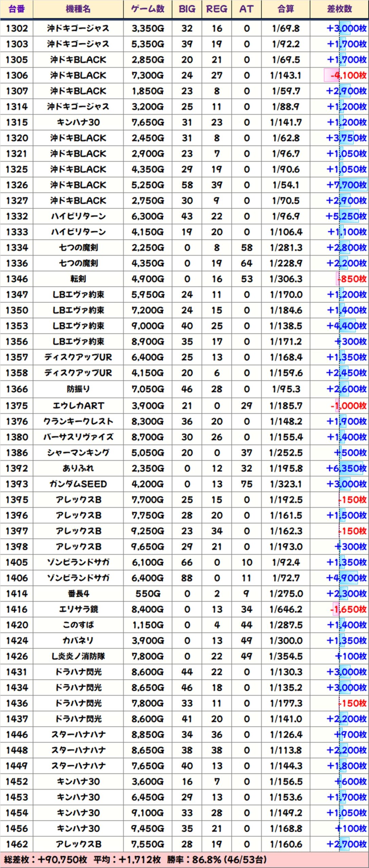Click the 総差枚 +90,750枚 summary
This screenshot has height=868, width=369.
click(x=45, y=860)
